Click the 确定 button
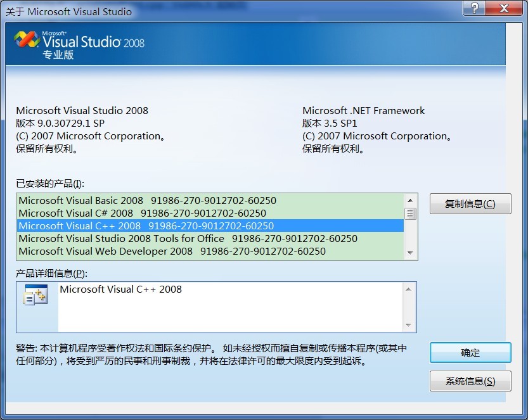The image size is (528, 420). [x=470, y=353]
